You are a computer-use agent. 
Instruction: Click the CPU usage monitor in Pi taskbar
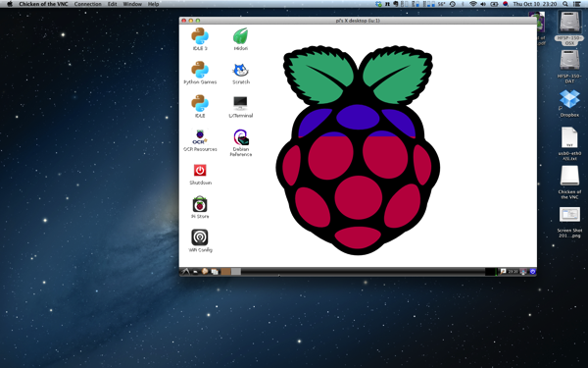491,272
